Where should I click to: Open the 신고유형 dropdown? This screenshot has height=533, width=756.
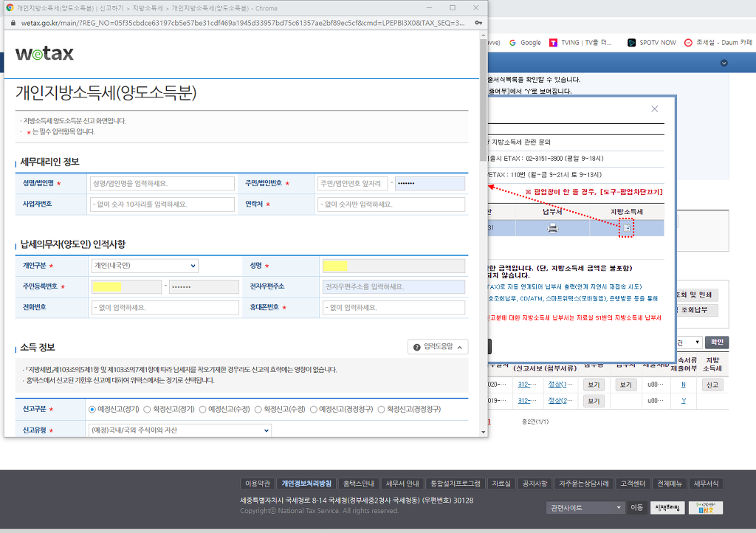[179, 430]
